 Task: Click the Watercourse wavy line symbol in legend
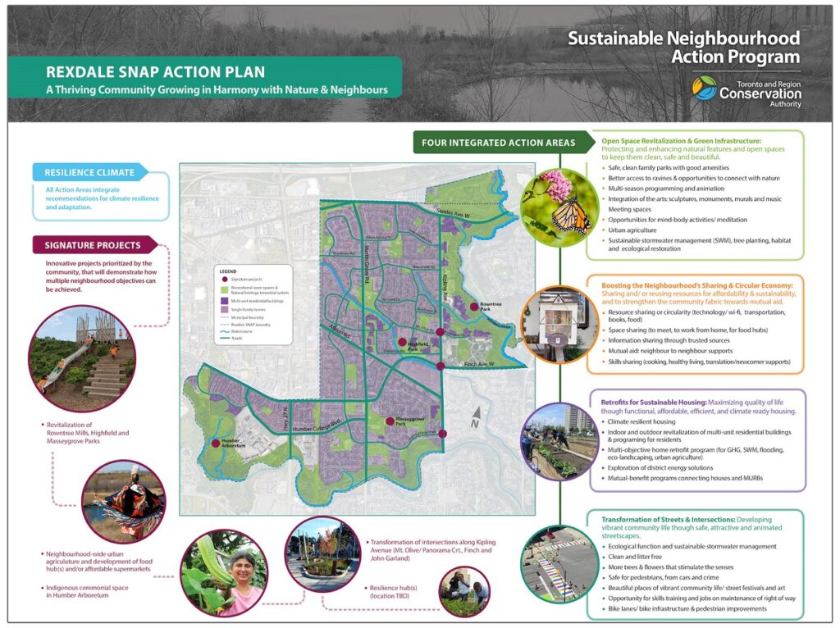224,331
